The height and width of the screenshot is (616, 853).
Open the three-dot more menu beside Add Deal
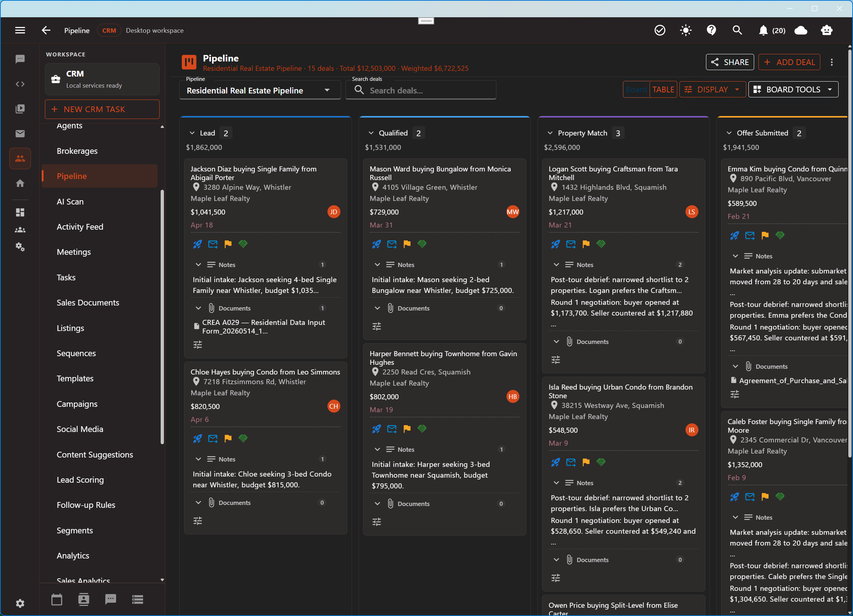831,62
